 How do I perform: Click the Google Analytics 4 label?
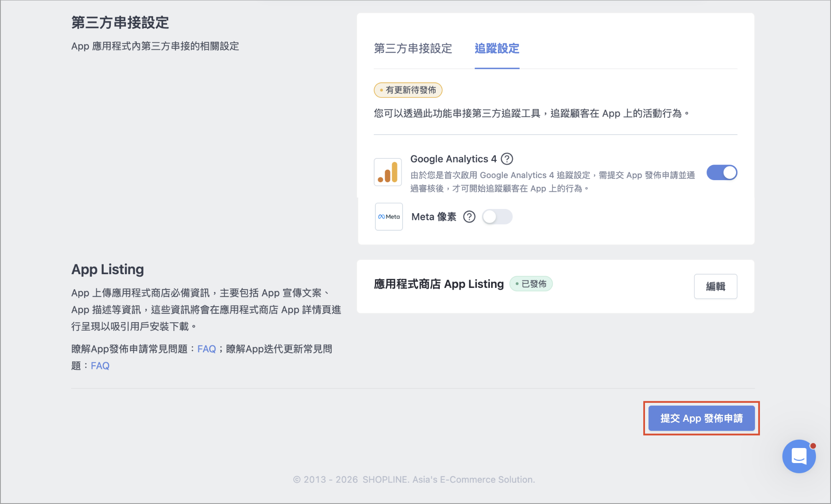click(454, 159)
